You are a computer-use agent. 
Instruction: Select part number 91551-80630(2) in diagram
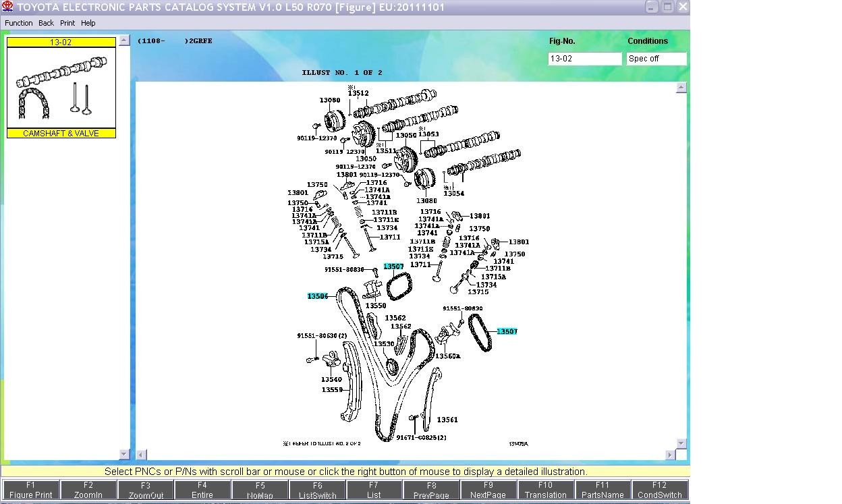click(x=322, y=336)
